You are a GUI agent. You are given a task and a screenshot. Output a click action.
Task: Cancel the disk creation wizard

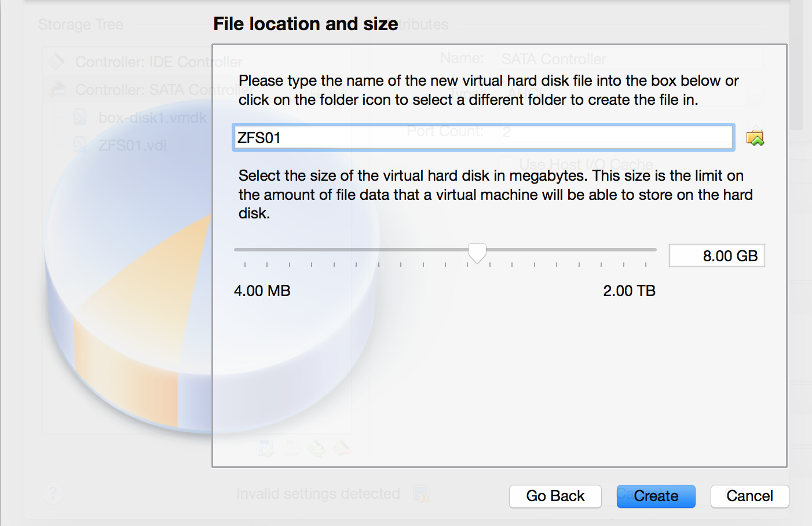pos(749,496)
